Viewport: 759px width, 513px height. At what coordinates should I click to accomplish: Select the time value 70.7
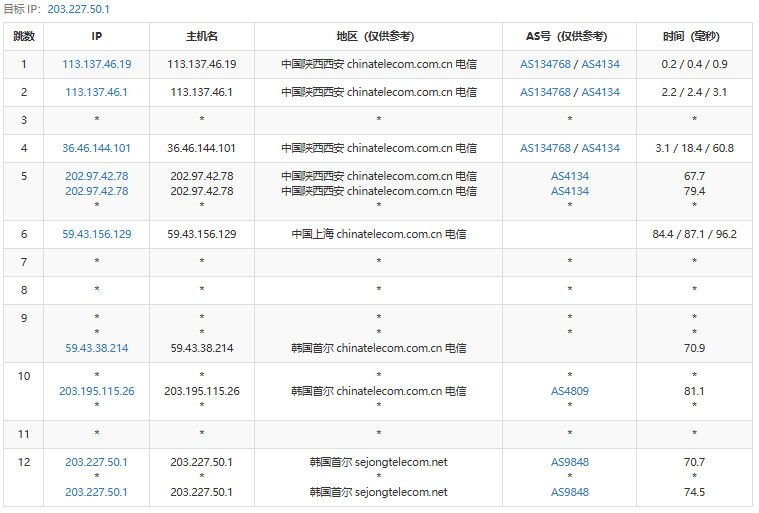click(x=695, y=462)
